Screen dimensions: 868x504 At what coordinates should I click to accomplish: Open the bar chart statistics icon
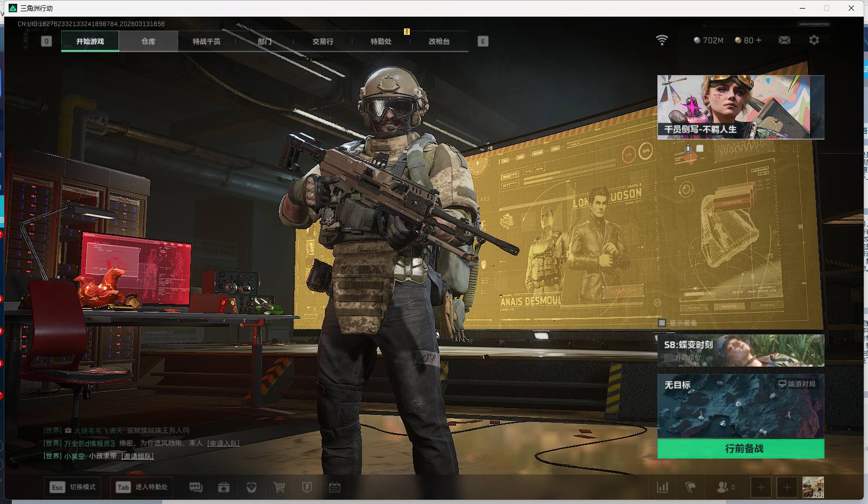tap(663, 487)
